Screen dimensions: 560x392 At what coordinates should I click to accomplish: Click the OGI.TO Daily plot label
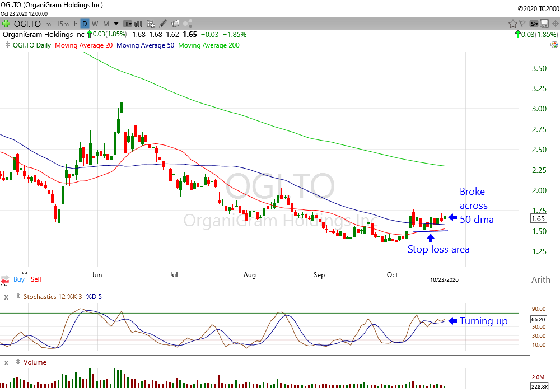(x=32, y=45)
